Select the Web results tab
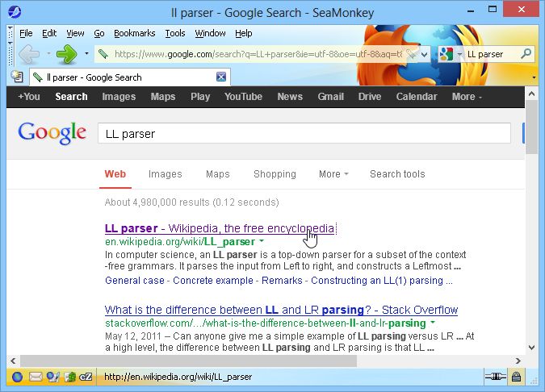 115,174
